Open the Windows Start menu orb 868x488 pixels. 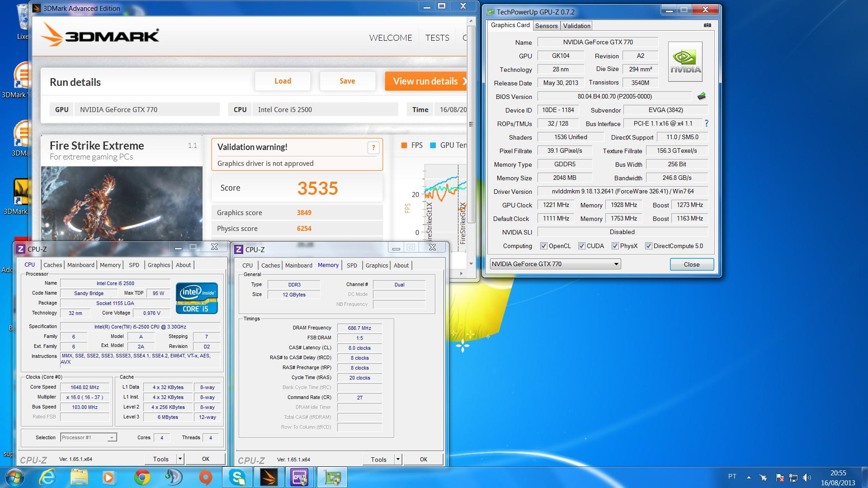pyautogui.click(x=14, y=477)
